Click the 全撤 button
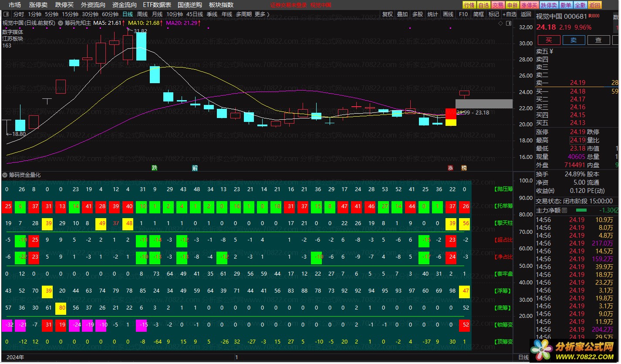The width and height of the screenshot is (621, 364). [x=580, y=5]
